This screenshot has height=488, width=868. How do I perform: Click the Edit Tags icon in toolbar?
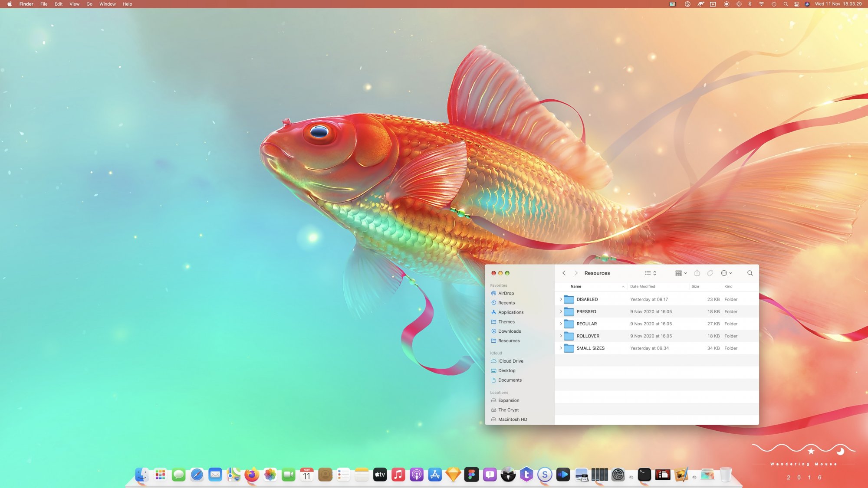pos(710,273)
